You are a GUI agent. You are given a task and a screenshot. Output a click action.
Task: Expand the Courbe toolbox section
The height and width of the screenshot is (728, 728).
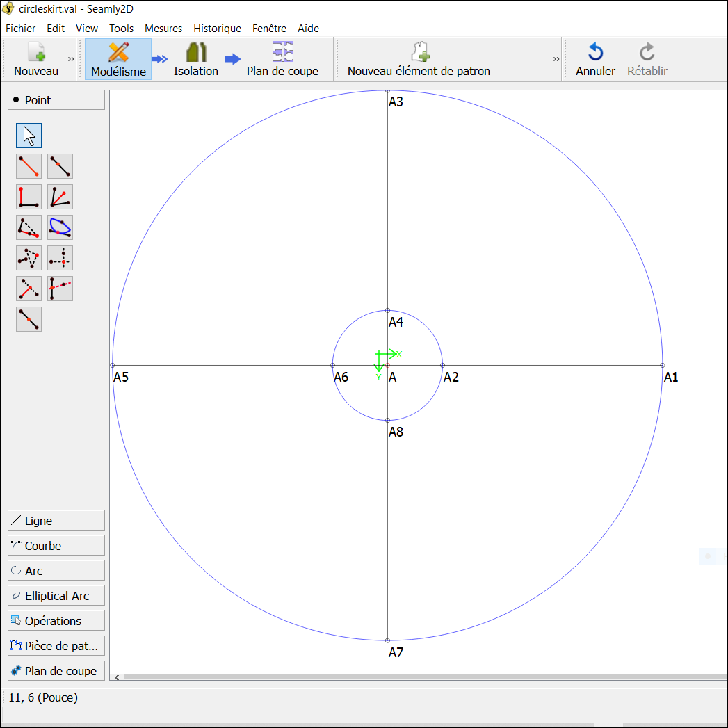(56, 546)
